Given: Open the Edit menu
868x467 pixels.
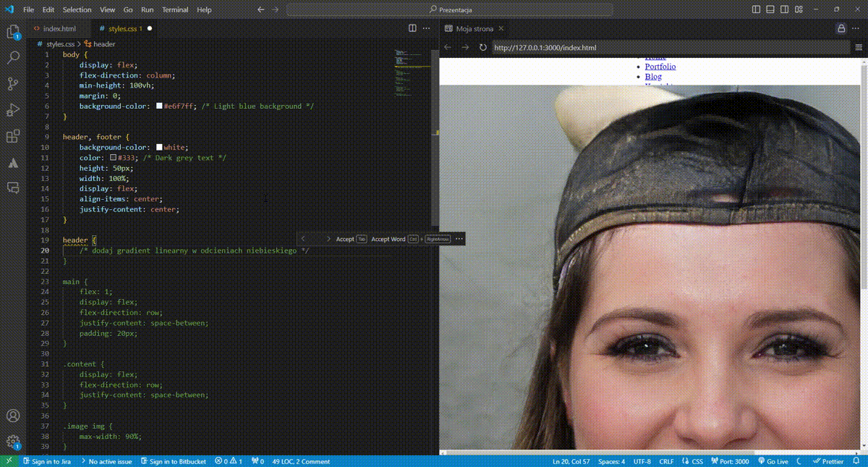Looking at the screenshot, I should (48, 9).
